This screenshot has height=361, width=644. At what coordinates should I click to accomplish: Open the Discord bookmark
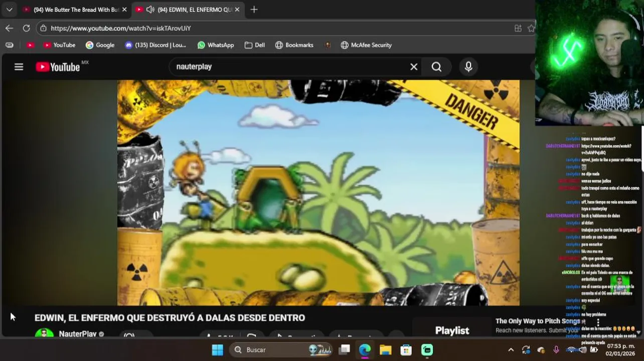[155, 45]
